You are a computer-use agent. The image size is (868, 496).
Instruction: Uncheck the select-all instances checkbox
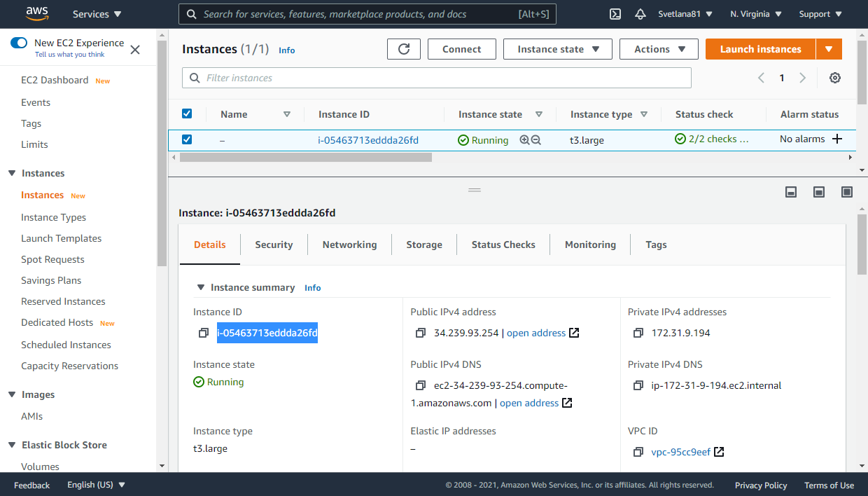(x=187, y=113)
